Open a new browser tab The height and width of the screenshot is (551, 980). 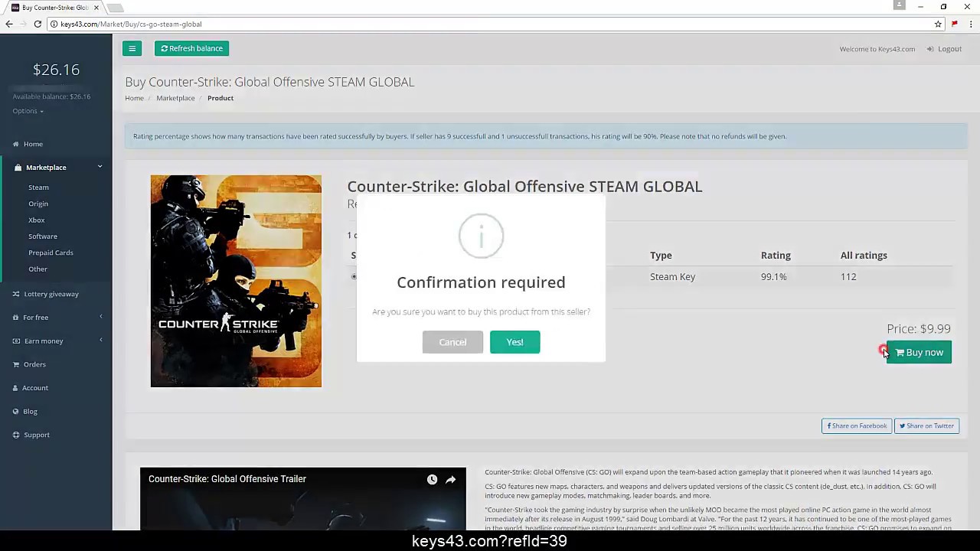tap(115, 8)
